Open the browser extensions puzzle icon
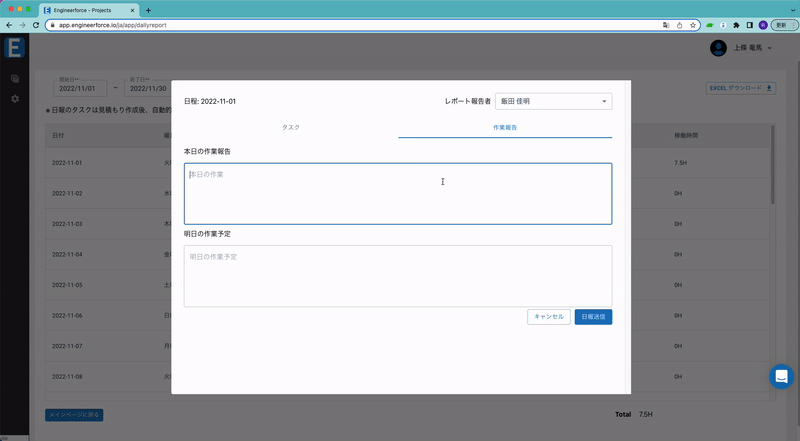The width and height of the screenshot is (800, 441). [736, 25]
